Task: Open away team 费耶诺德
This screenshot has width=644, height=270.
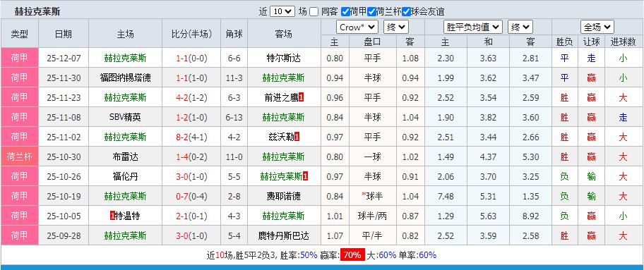Action: pos(283,196)
